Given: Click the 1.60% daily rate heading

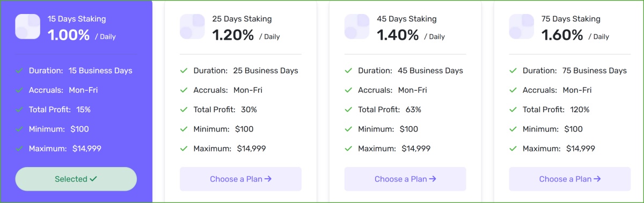Looking at the screenshot, I should 562,35.
